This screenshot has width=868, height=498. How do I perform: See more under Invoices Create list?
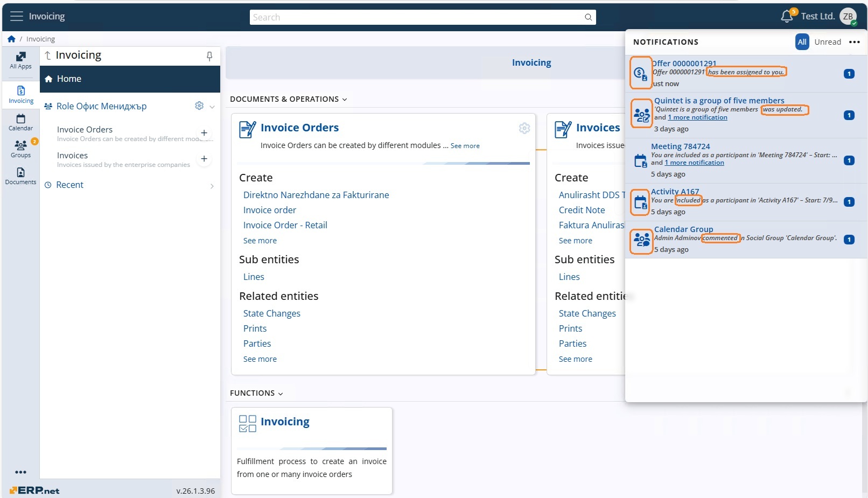[575, 241]
